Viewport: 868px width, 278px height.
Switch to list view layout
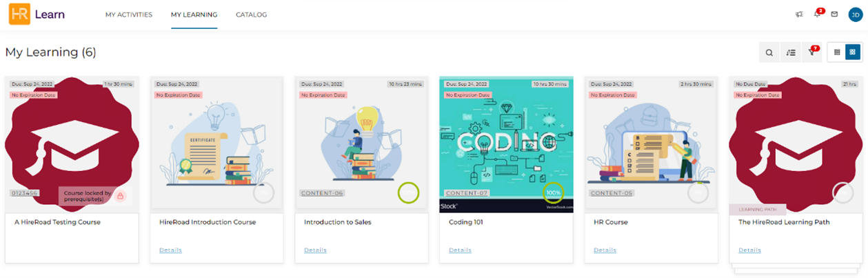837,52
